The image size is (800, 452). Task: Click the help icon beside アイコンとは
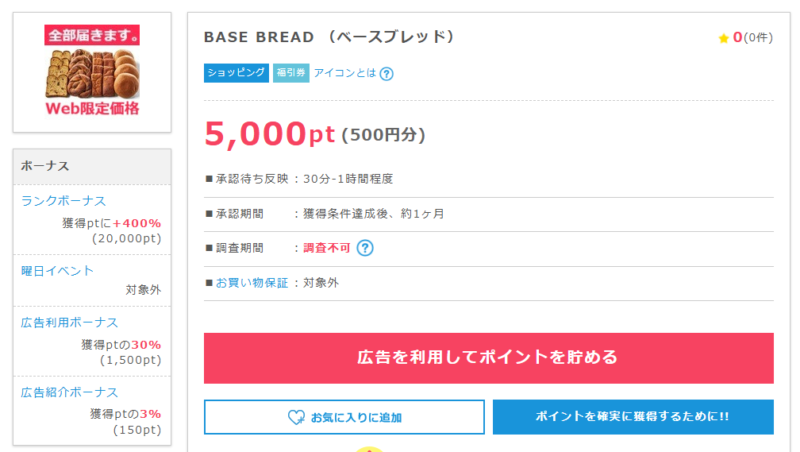pyautogui.click(x=387, y=73)
